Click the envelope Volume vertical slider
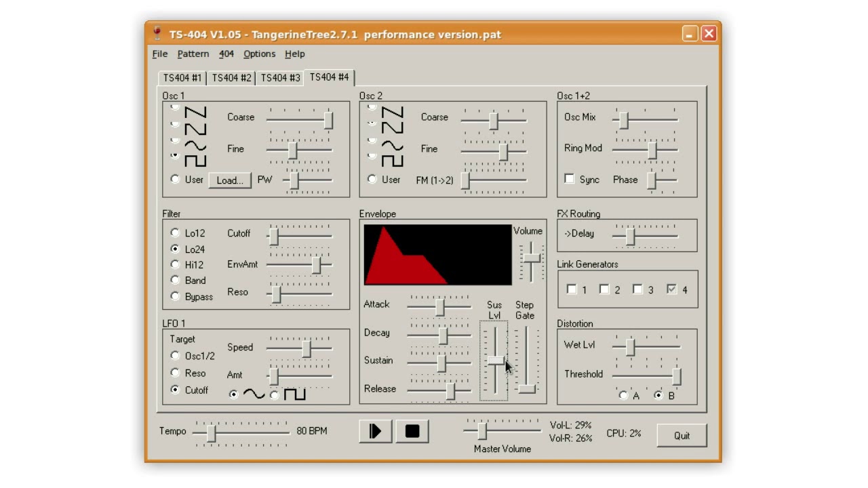The width and height of the screenshot is (868, 488). (532, 261)
